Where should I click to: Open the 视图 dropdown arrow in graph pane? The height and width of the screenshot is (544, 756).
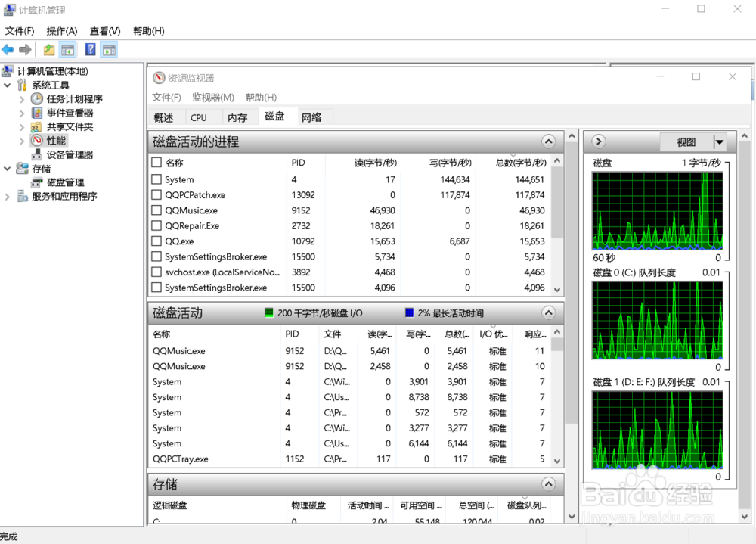[x=719, y=142]
